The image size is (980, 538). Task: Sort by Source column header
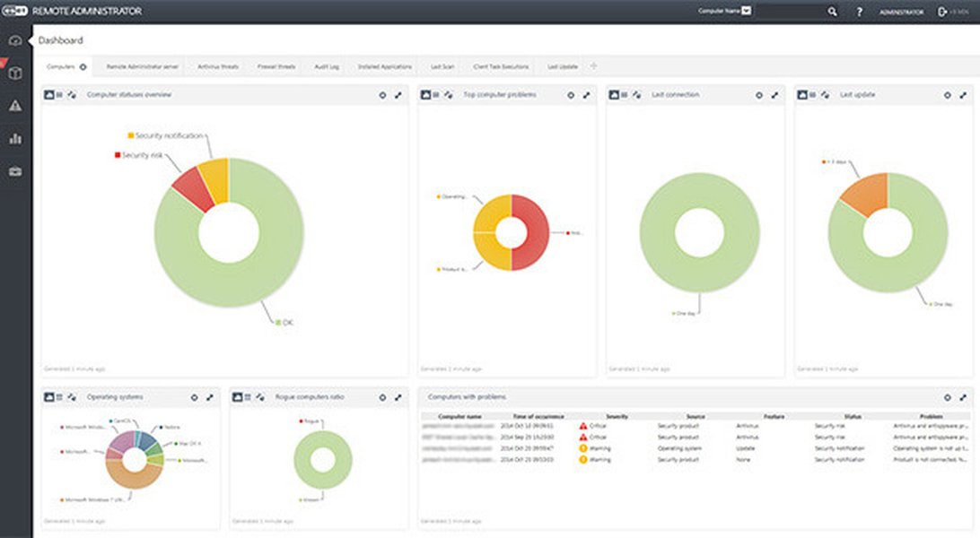(x=695, y=416)
